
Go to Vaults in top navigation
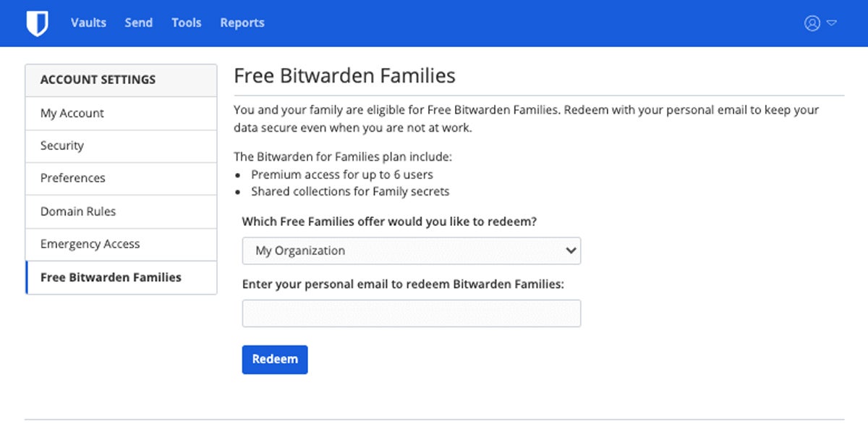pos(88,23)
